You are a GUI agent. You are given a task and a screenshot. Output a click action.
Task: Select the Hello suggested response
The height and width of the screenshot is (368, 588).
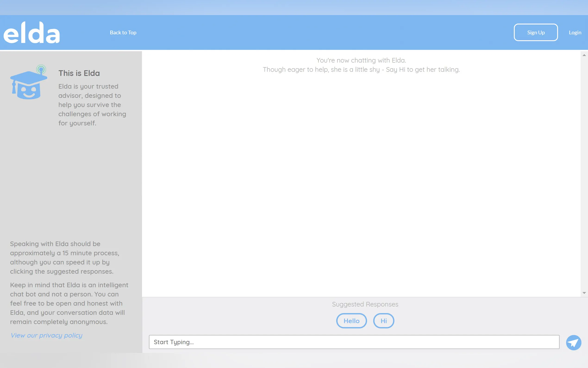tap(351, 321)
